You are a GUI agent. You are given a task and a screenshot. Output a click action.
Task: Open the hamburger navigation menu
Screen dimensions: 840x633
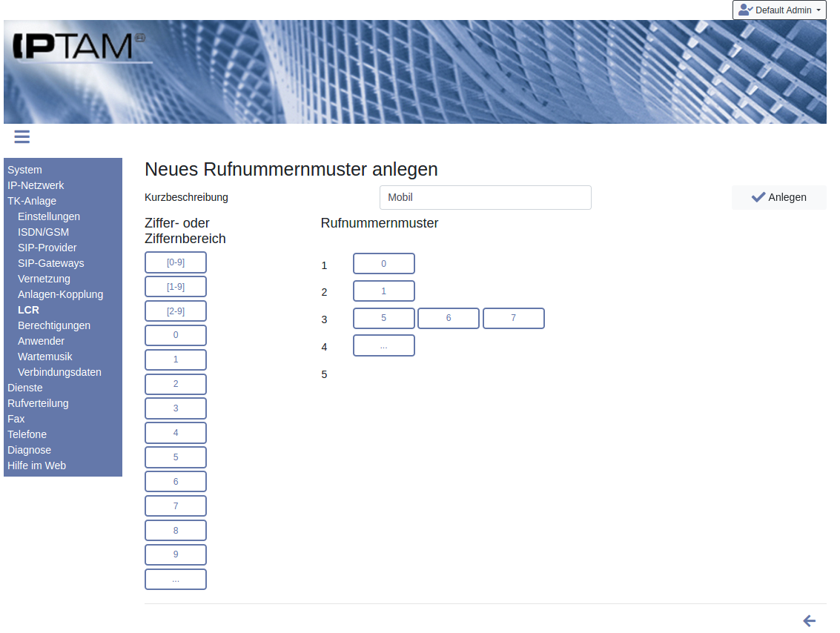22,136
